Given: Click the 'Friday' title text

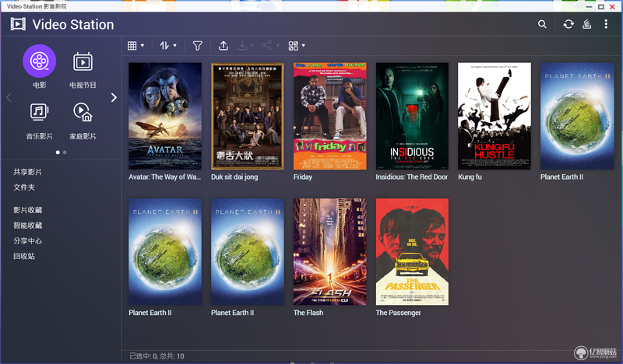Looking at the screenshot, I should pyautogui.click(x=303, y=177).
